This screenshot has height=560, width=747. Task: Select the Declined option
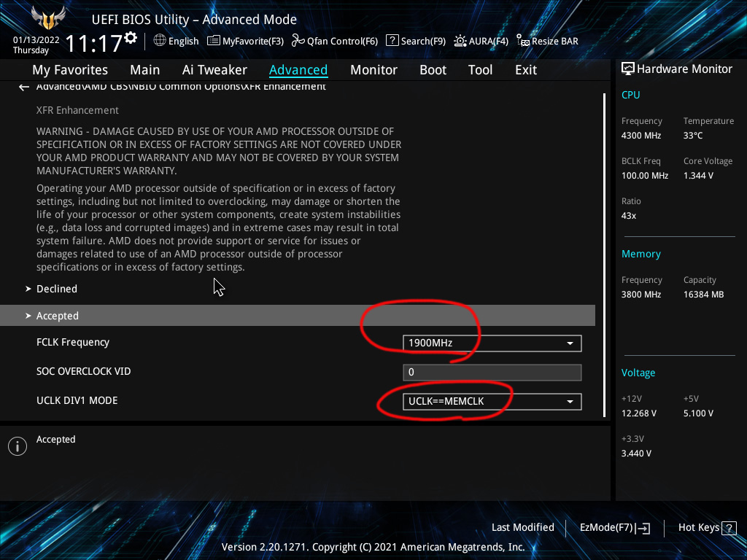click(x=57, y=289)
